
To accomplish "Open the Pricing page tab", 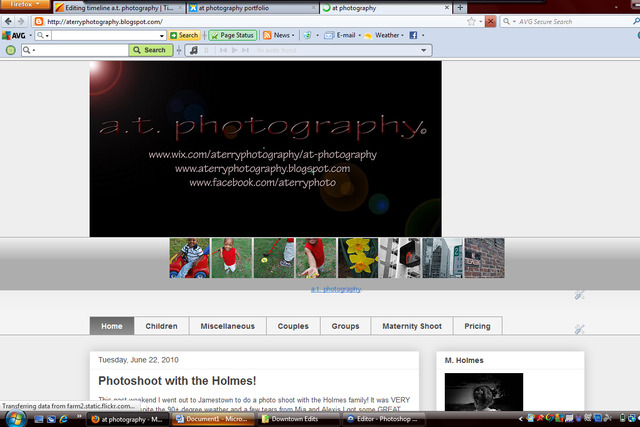I will (478, 326).
